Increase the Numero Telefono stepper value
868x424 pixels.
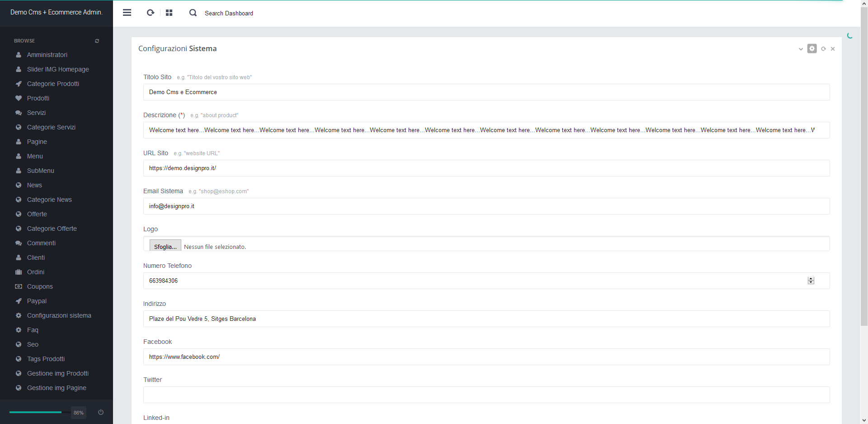coord(811,279)
